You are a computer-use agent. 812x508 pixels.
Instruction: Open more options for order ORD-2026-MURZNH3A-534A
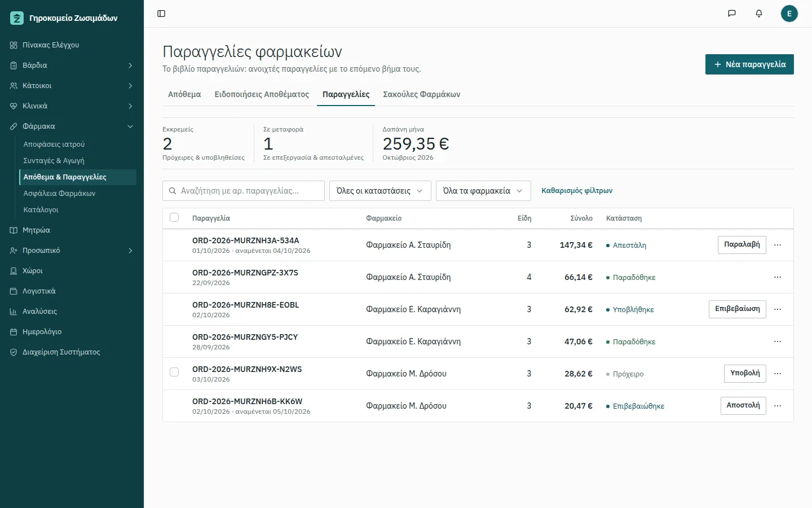[x=778, y=245]
